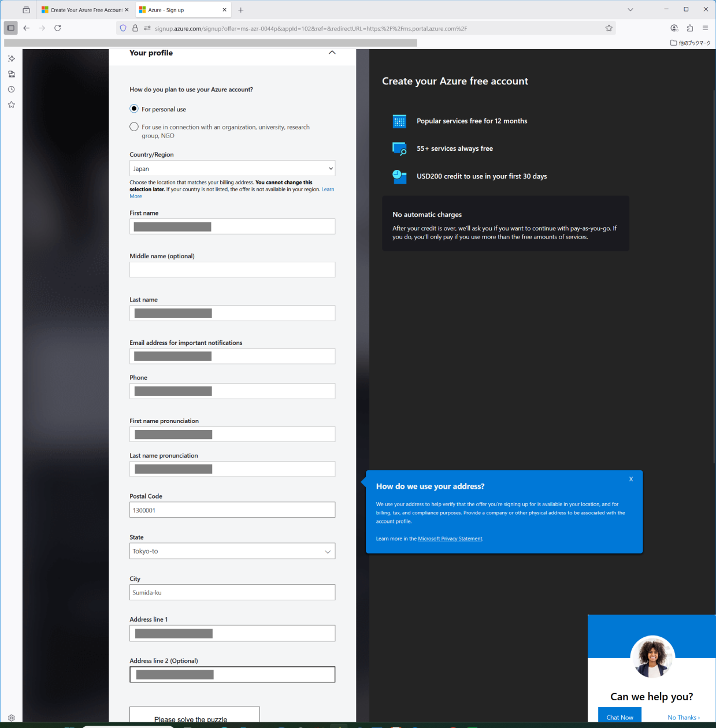Open the Firefox hamburger menu

tap(705, 28)
